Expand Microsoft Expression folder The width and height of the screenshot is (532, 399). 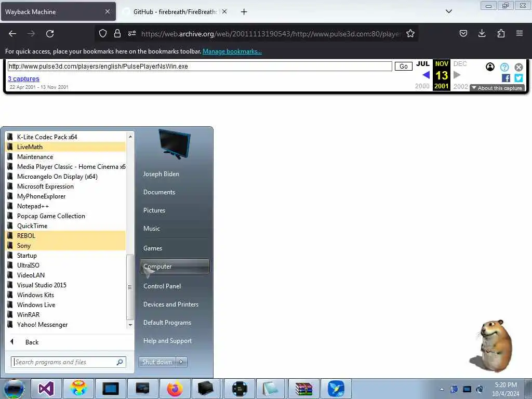click(66, 187)
